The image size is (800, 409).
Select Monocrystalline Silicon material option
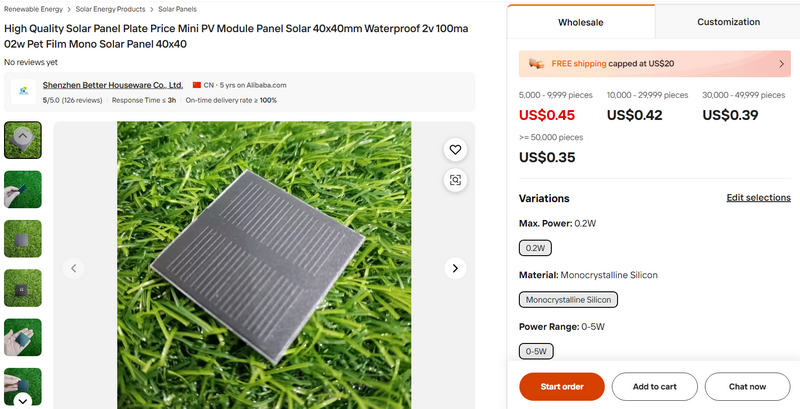[x=570, y=299]
